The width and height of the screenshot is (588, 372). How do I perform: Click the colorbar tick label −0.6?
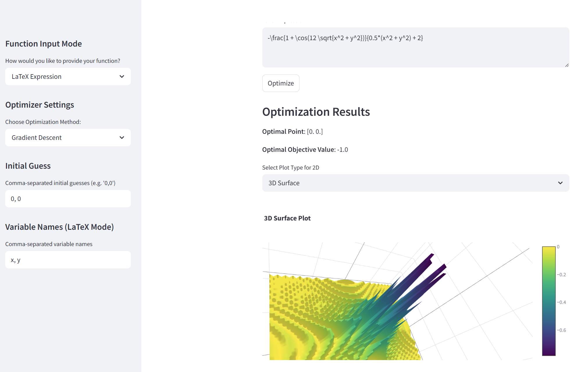561,330
